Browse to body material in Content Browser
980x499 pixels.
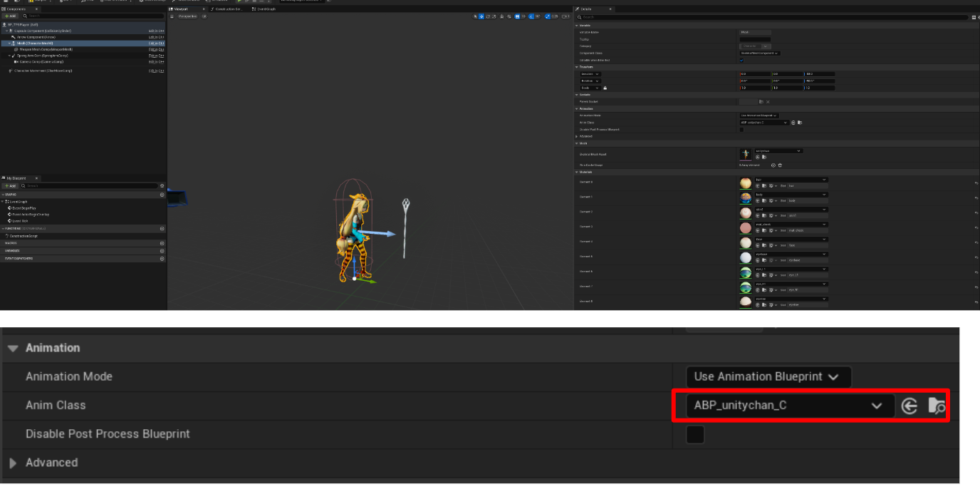pyautogui.click(x=764, y=201)
